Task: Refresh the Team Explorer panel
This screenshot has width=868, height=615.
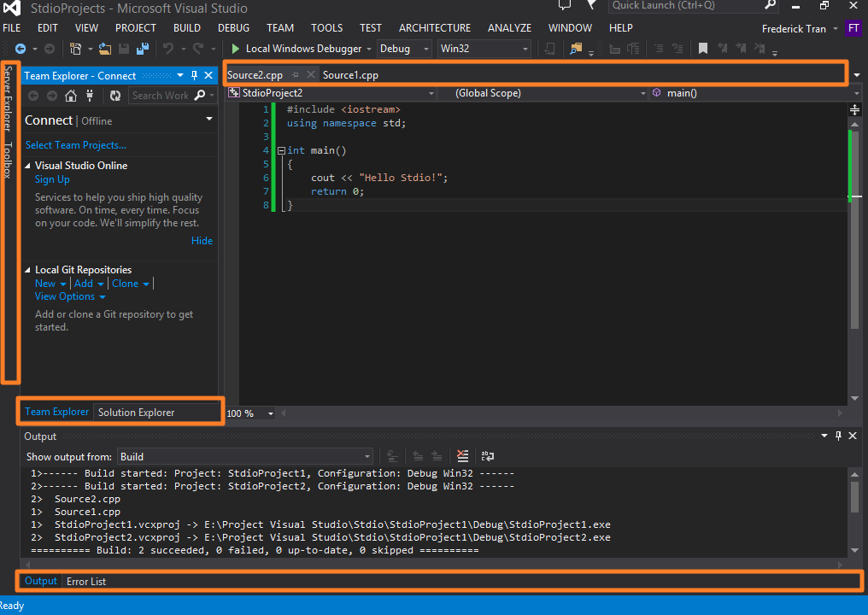Action: tap(114, 96)
